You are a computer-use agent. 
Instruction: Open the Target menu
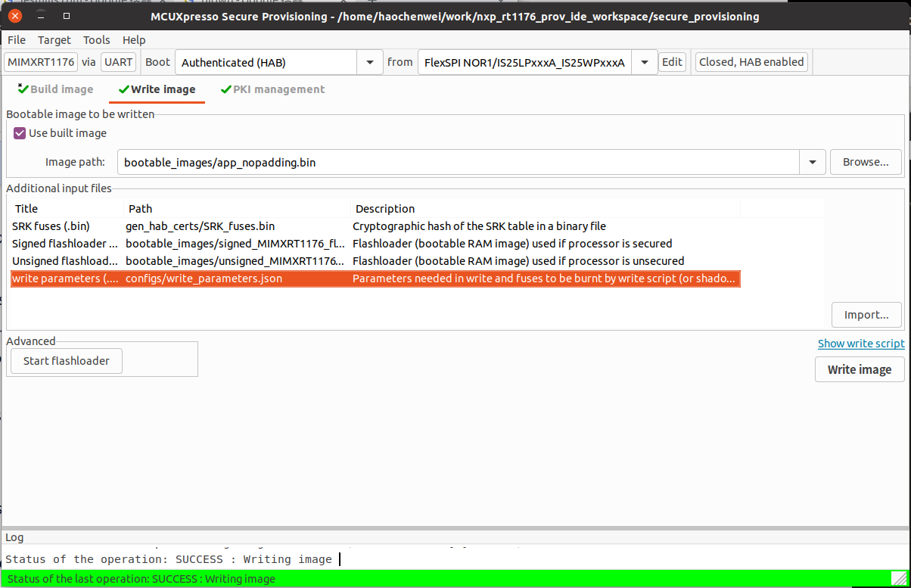pyautogui.click(x=54, y=39)
